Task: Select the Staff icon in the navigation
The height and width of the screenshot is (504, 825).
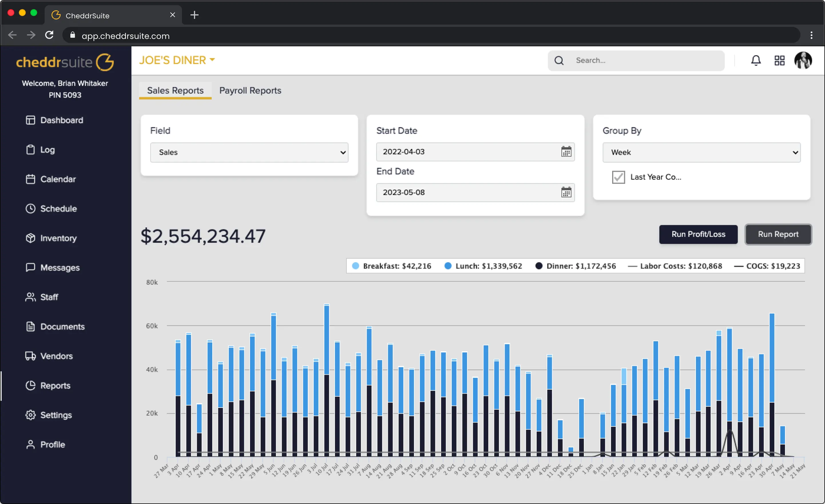Action: (31, 297)
